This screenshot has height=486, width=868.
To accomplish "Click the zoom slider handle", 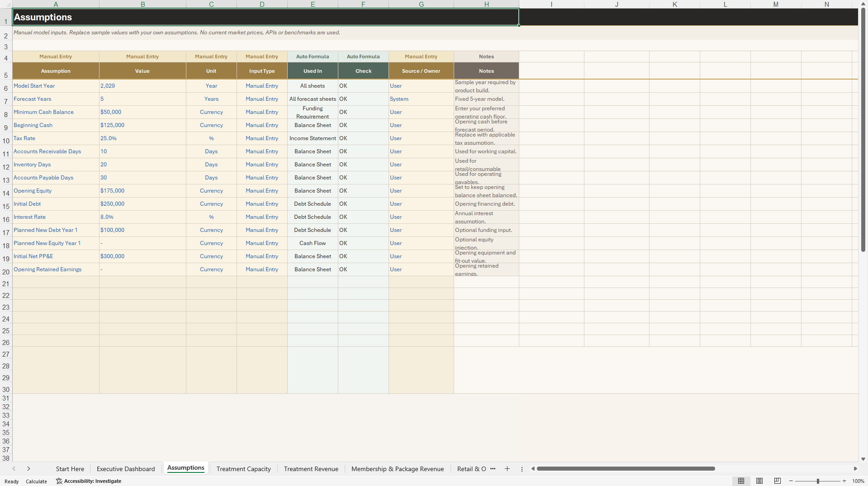I will (x=818, y=481).
